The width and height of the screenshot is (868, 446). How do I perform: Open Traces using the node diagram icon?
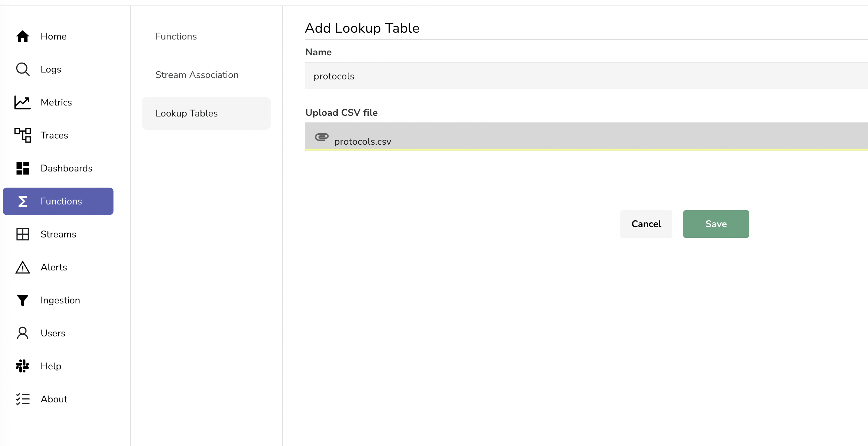22,135
